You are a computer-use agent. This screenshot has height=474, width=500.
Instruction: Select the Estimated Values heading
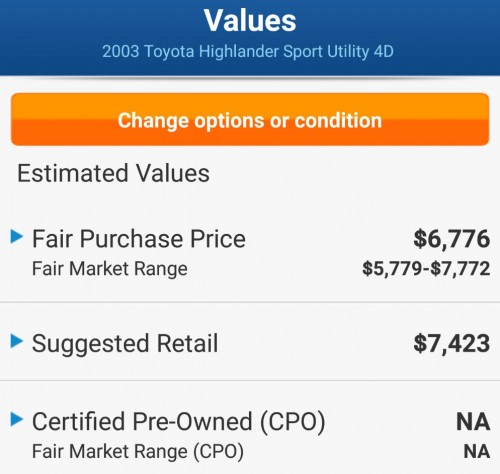coord(113,173)
